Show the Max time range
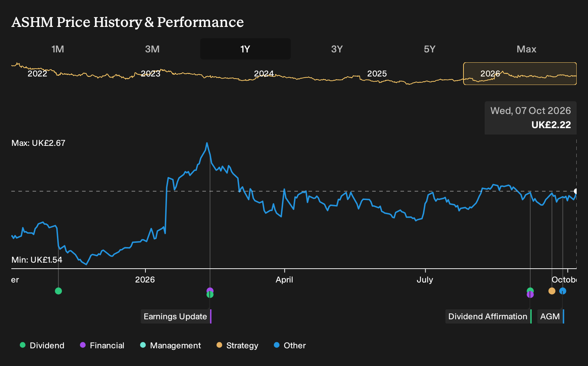The image size is (588, 366). pos(526,49)
